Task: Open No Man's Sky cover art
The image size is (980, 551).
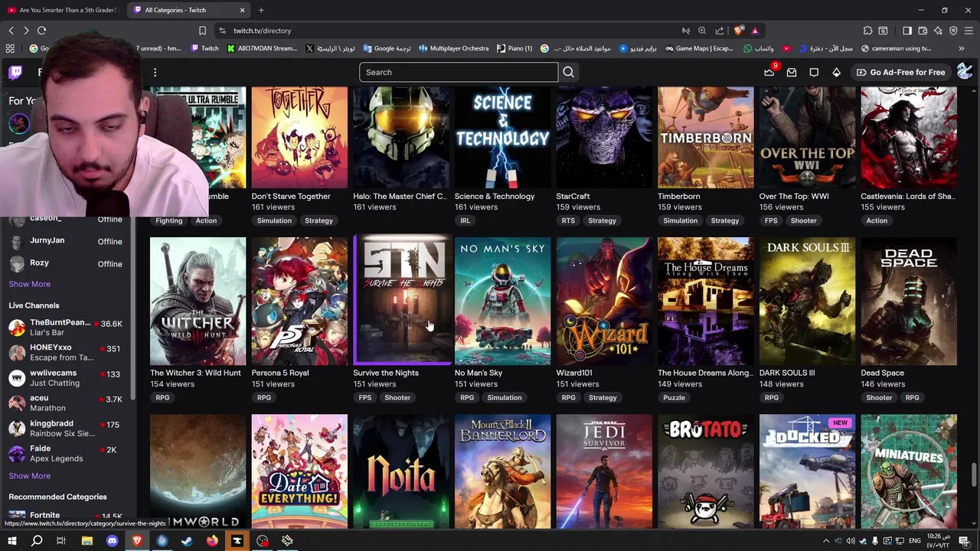Action: point(502,301)
